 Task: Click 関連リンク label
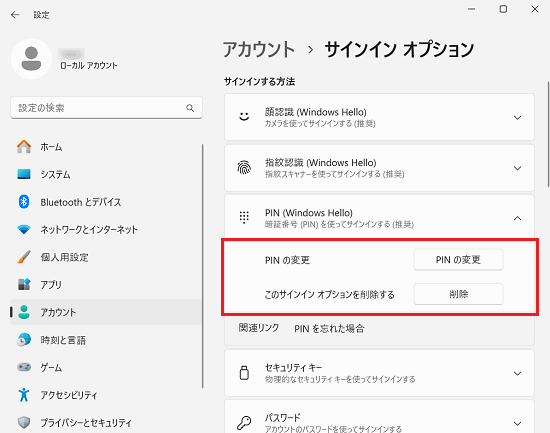(x=259, y=328)
